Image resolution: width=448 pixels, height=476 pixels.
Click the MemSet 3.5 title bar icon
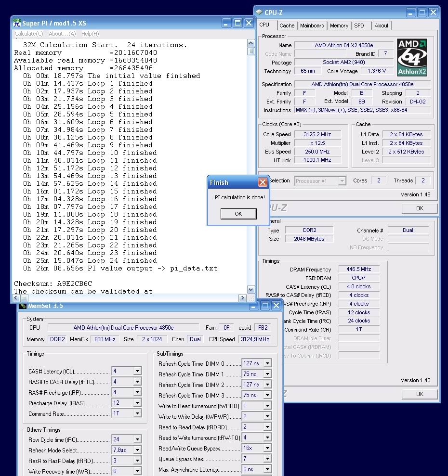pyautogui.click(x=23, y=306)
